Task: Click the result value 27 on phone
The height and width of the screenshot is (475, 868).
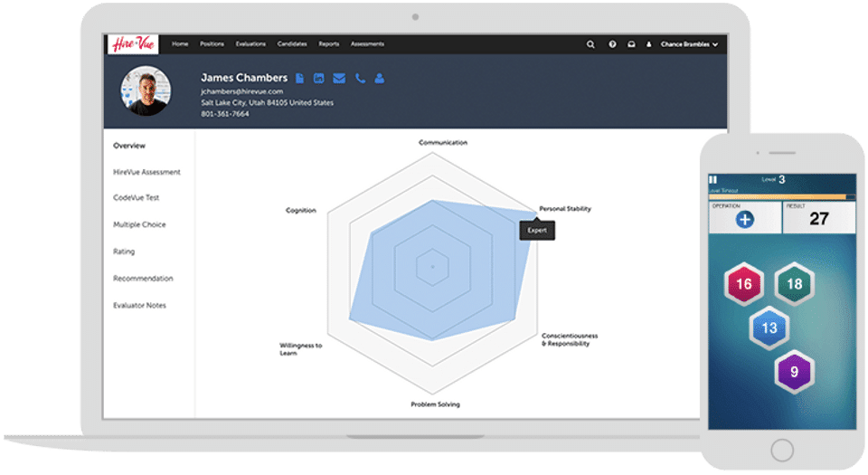Action: point(819,219)
